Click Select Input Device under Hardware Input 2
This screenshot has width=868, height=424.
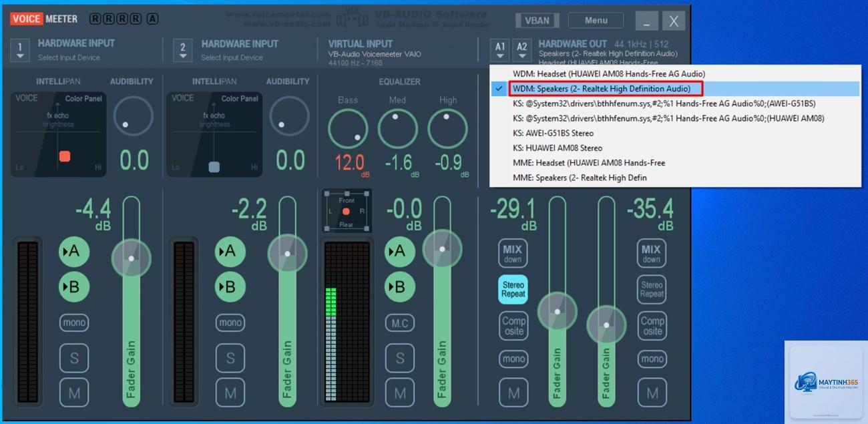pyautogui.click(x=232, y=57)
